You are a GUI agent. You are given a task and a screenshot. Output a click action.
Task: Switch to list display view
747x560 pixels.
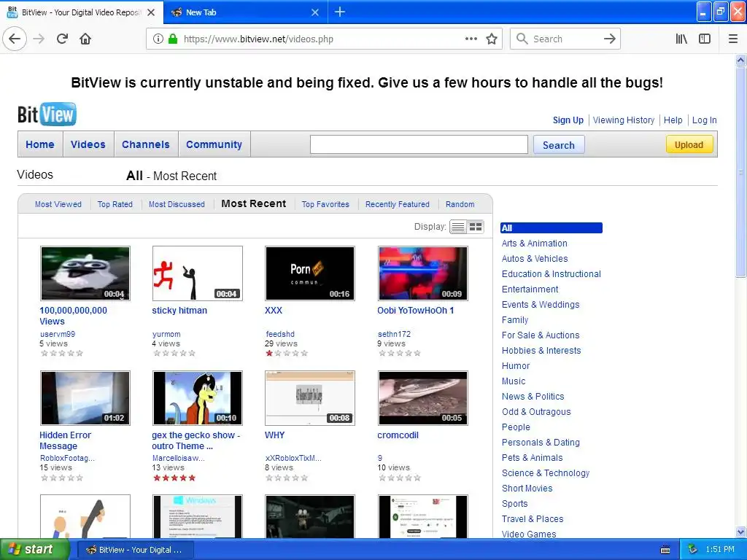[458, 227]
